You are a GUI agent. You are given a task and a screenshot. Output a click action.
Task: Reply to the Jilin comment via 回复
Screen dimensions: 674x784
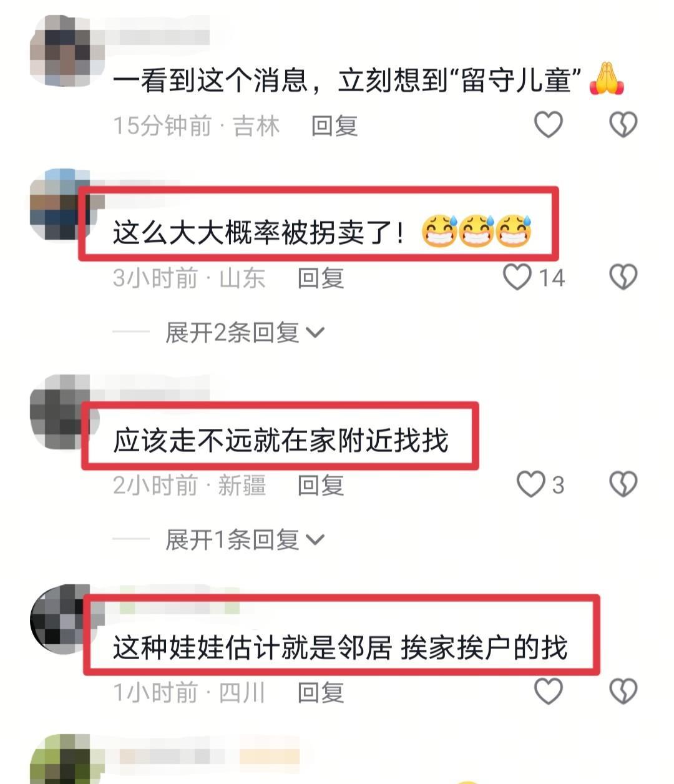pyautogui.click(x=335, y=126)
